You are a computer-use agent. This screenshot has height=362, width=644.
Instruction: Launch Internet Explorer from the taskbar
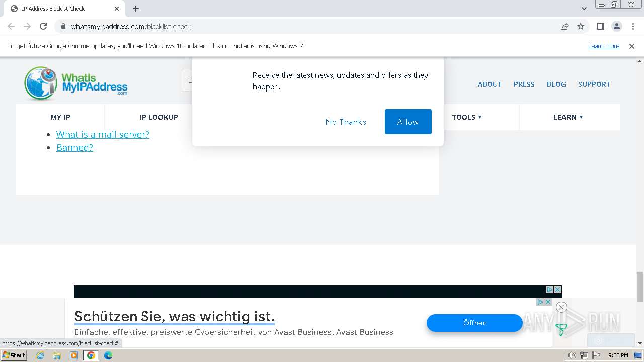click(40, 355)
